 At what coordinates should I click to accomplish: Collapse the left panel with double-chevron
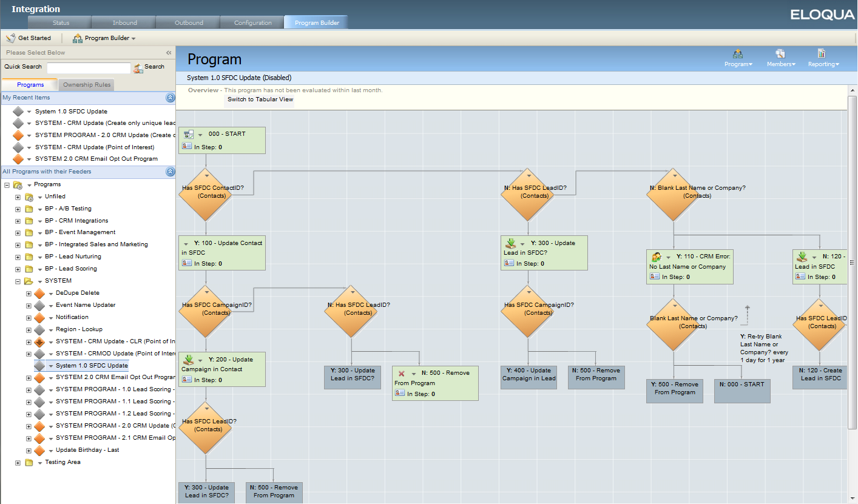click(169, 53)
